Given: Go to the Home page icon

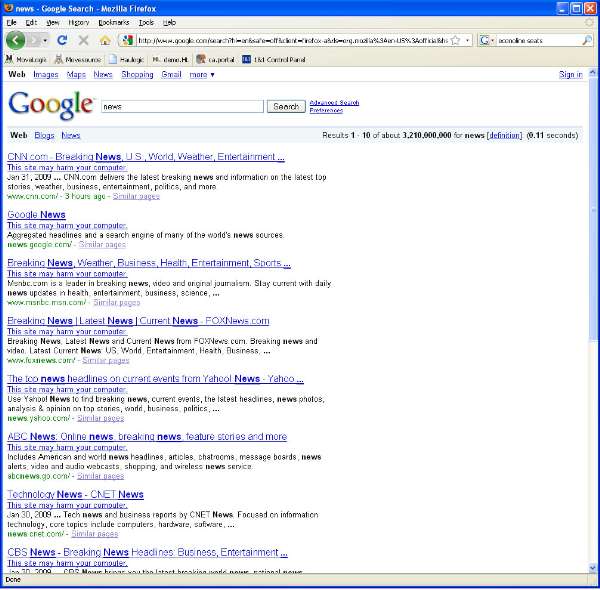Looking at the screenshot, I should click(105, 40).
